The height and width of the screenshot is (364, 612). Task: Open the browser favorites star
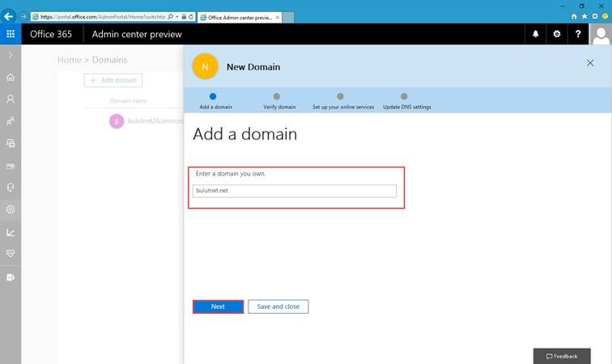point(584,16)
